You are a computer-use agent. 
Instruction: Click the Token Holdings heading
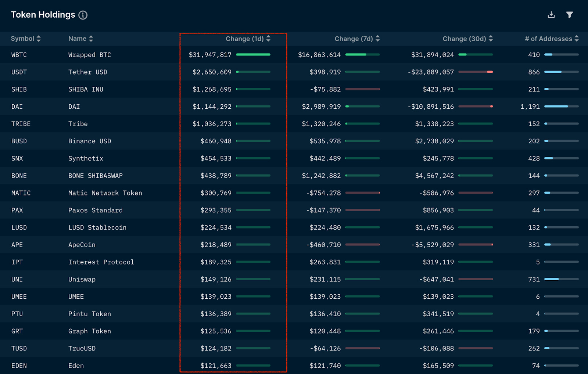click(43, 15)
